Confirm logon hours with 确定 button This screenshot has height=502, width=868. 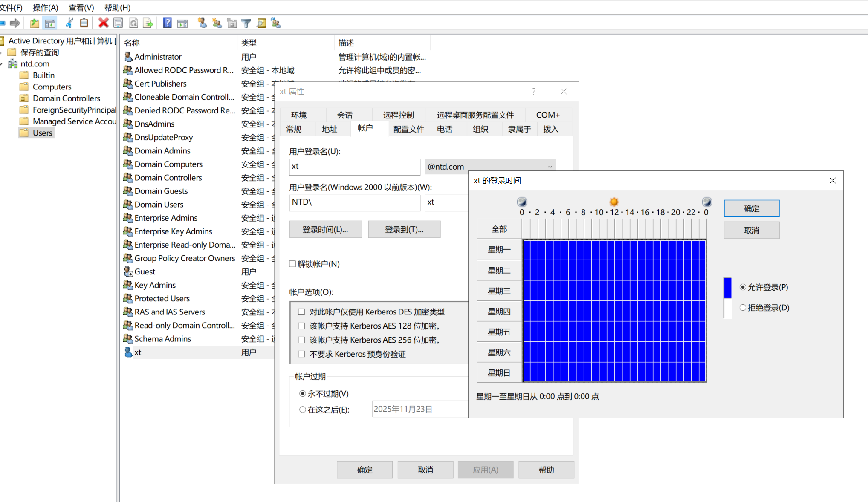[751, 208]
